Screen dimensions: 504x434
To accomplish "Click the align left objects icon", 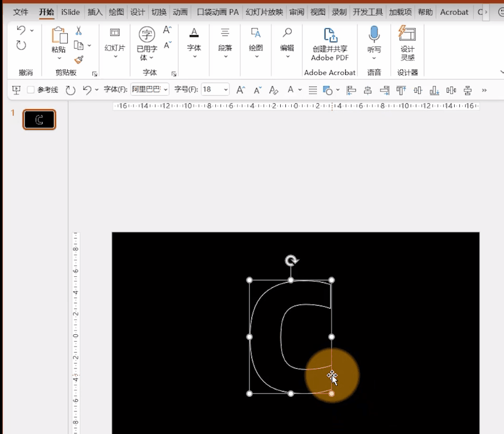I will (x=351, y=90).
